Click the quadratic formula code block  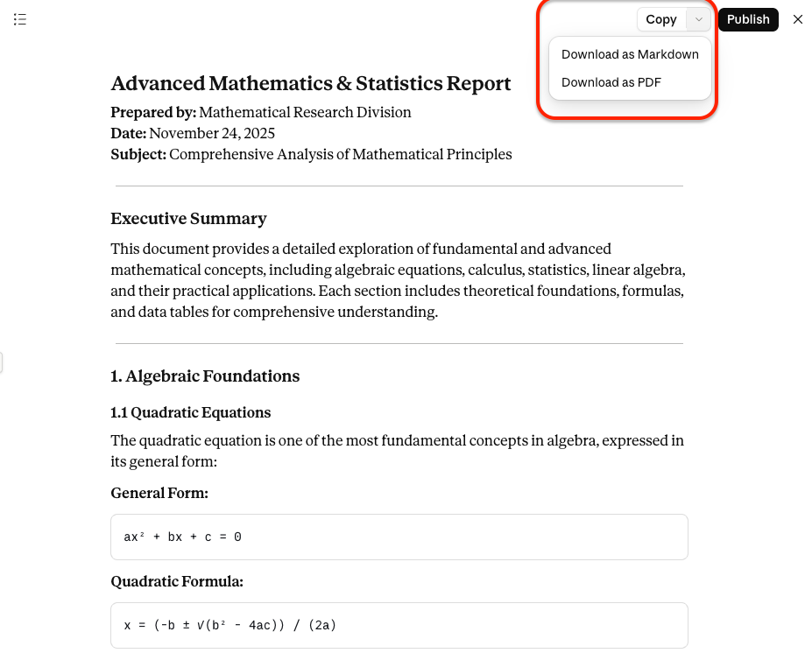coord(399,625)
